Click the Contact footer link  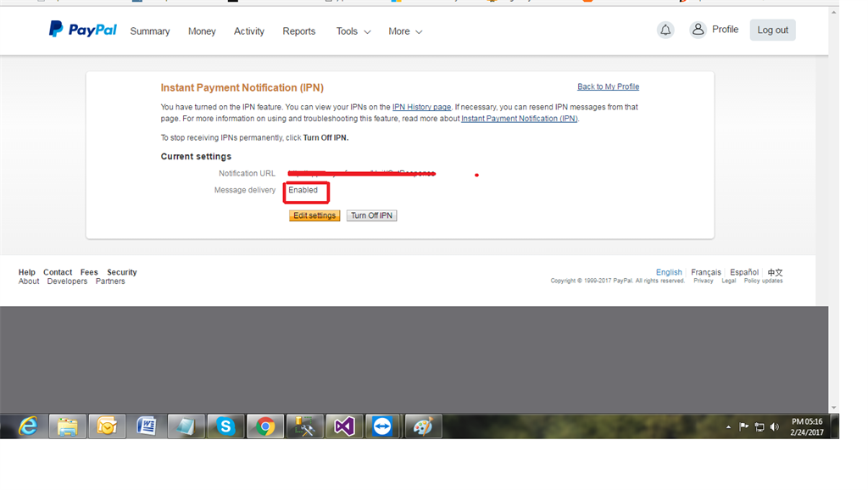[x=58, y=272]
